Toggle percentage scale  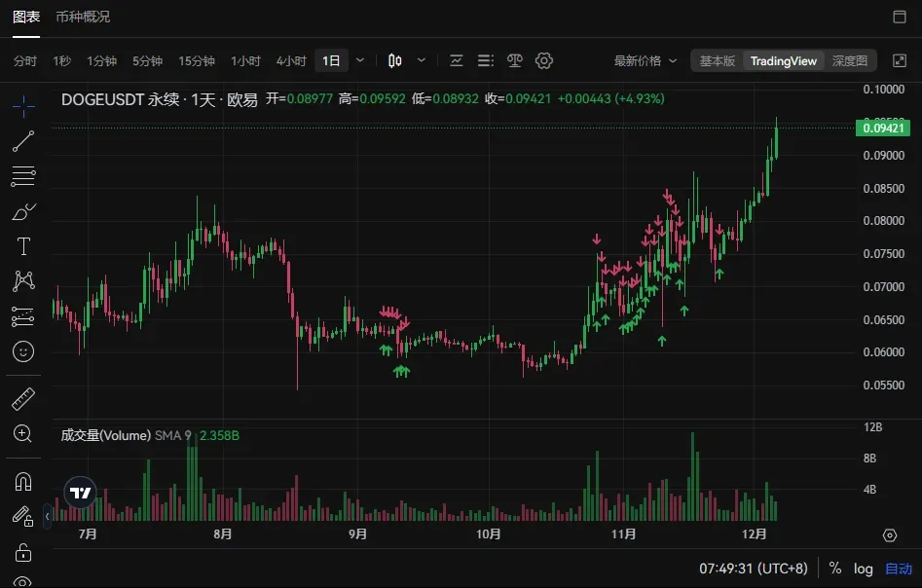[835, 568]
